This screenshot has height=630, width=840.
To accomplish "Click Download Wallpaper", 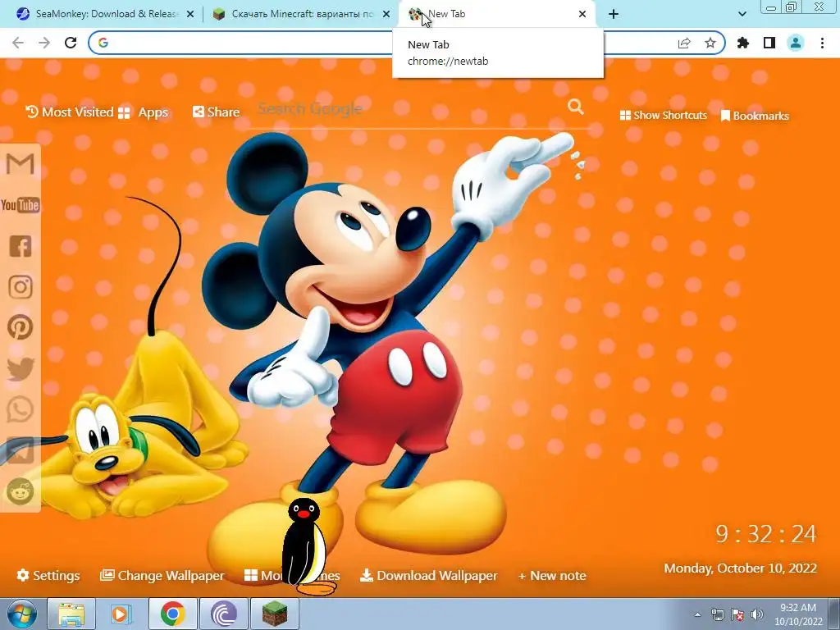I will click(x=428, y=575).
